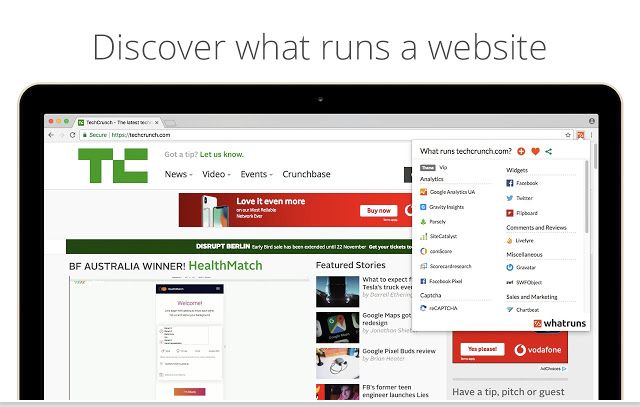Click the 'Flipboard' text
Image resolution: width=640 pixels, height=407 pixels.
527,213
